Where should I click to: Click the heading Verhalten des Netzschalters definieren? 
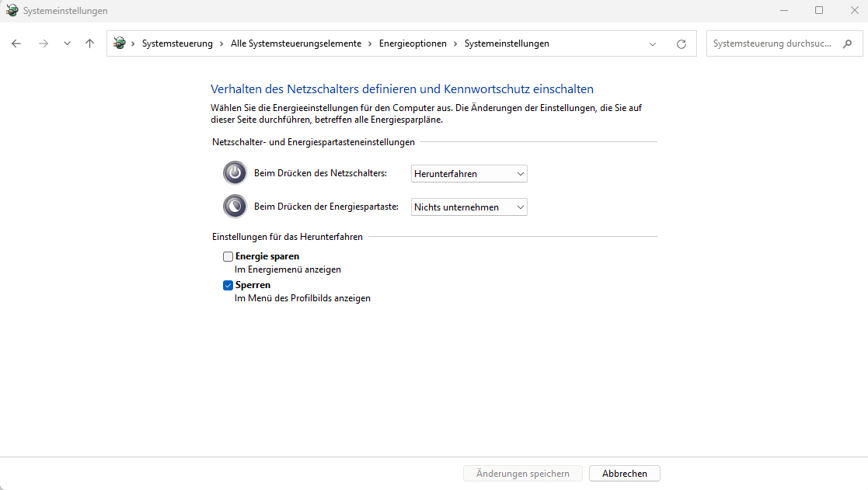402,89
